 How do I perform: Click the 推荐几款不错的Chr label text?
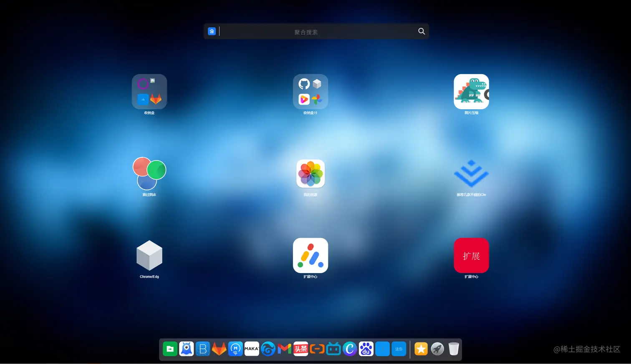coord(471,195)
